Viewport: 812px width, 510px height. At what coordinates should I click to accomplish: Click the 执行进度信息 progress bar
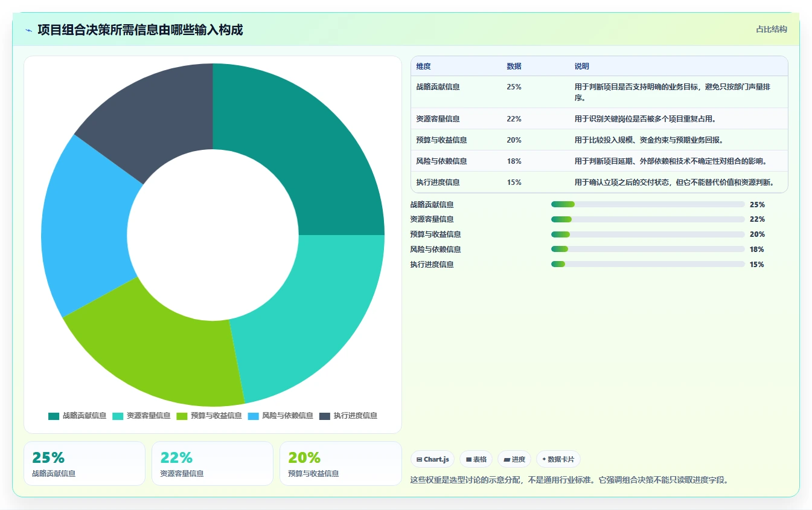[648, 264]
